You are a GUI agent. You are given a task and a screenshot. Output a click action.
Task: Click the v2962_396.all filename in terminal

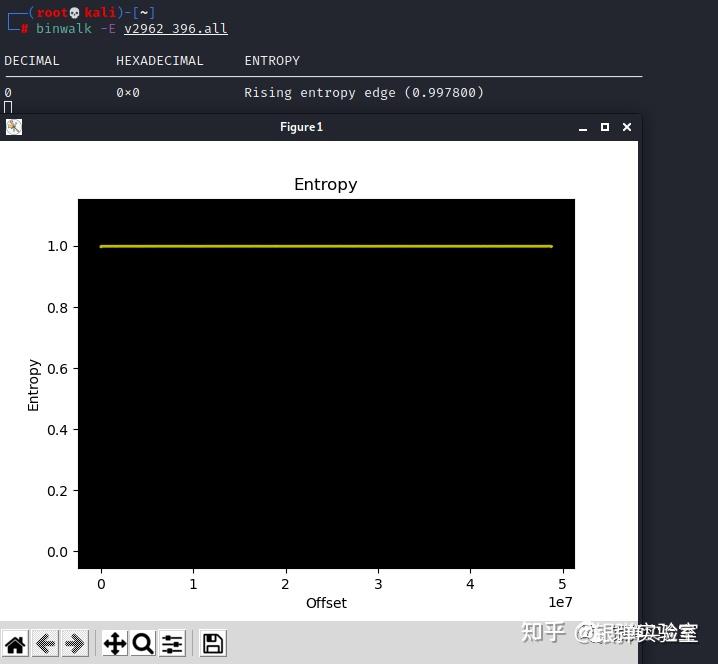point(176,28)
